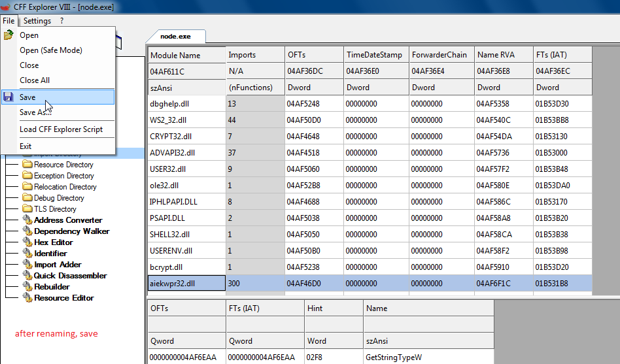Click the CFF Explorer title bar app icon
Screen dimensions: 620x364
pyautogui.click(x=5, y=7)
